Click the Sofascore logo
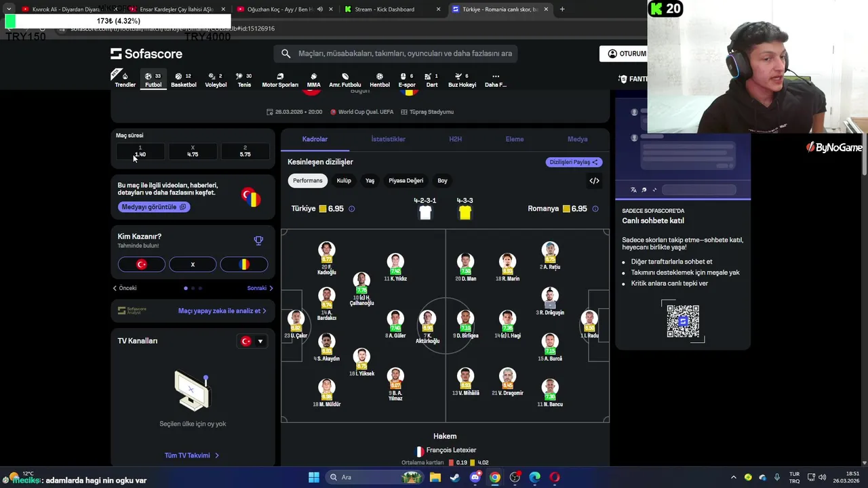Viewport: 868px width, 488px height. 146,54
